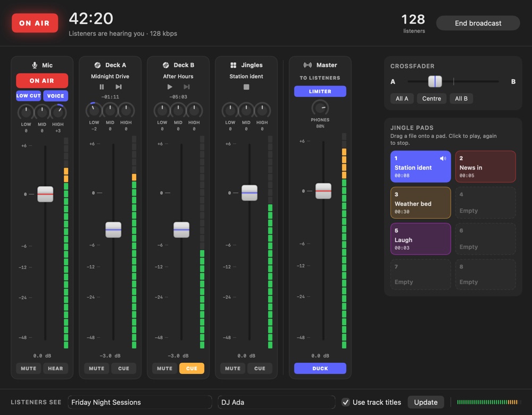Play jingle pad 3 Weather bed

pyautogui.click(x=420, y=203)
